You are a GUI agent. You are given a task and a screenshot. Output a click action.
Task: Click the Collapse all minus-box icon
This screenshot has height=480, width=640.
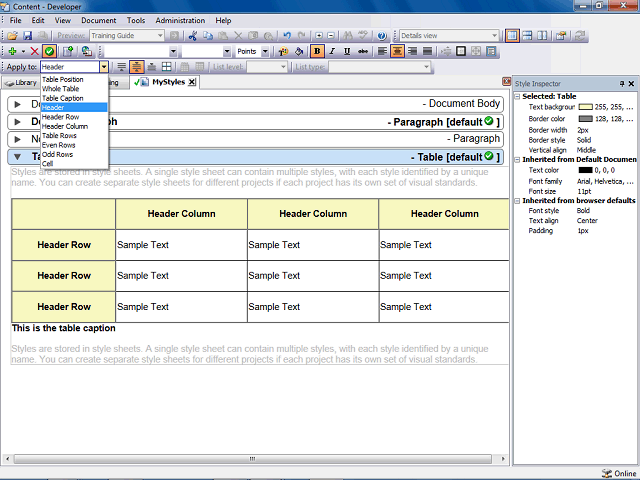tap(331, 36)
